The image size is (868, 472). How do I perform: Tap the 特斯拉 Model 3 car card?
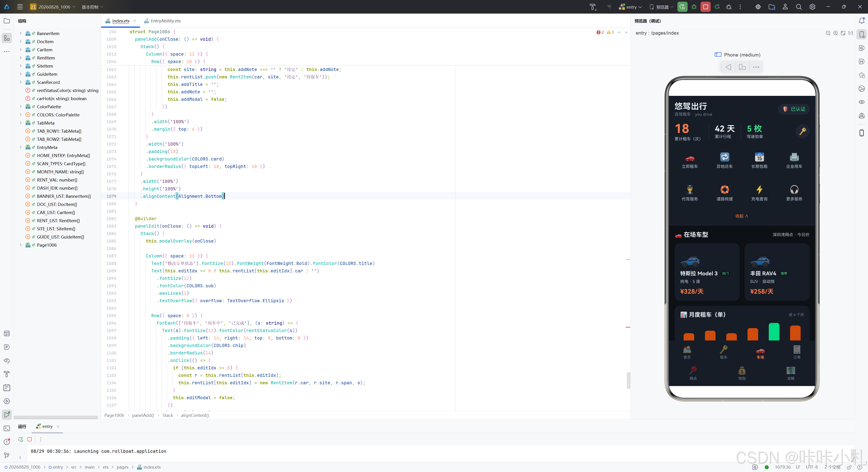pos(707,271)
